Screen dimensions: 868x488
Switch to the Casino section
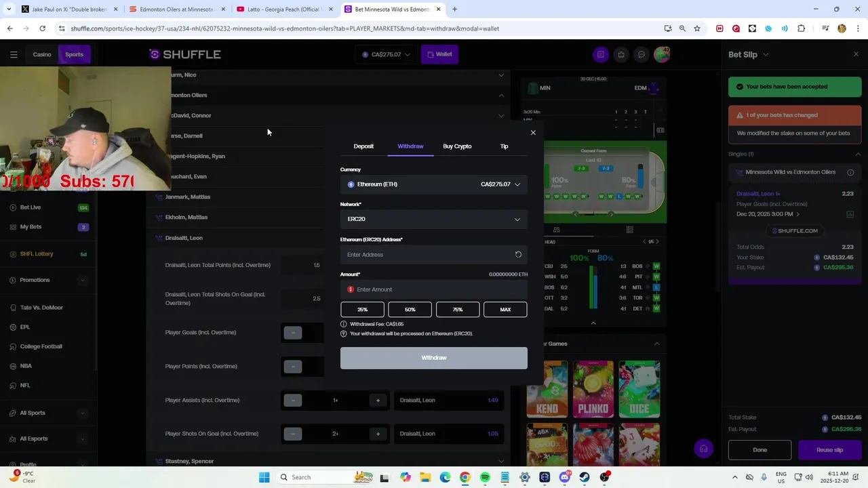tap(42, 54)
